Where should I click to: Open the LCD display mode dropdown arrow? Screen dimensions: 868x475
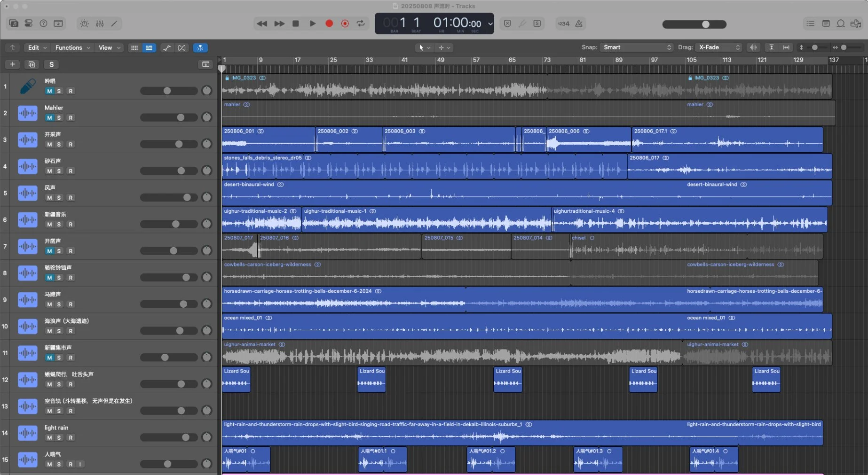[x=490, y=23]
